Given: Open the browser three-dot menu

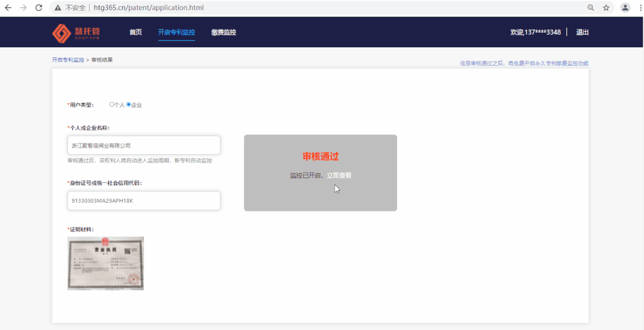Looking at the screenshot, I should click(x=640, y=8).
